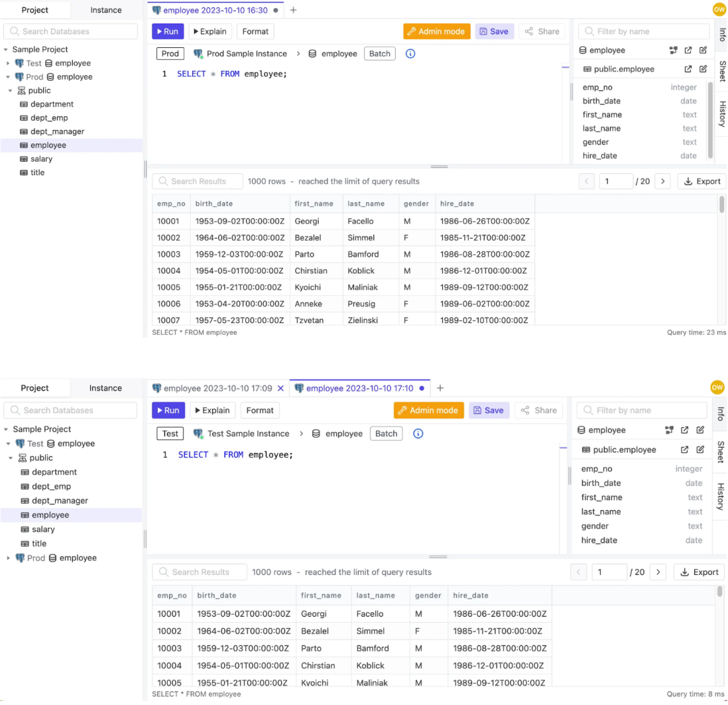
Task: Export results in the bottom window
Action: click(699, 572)
